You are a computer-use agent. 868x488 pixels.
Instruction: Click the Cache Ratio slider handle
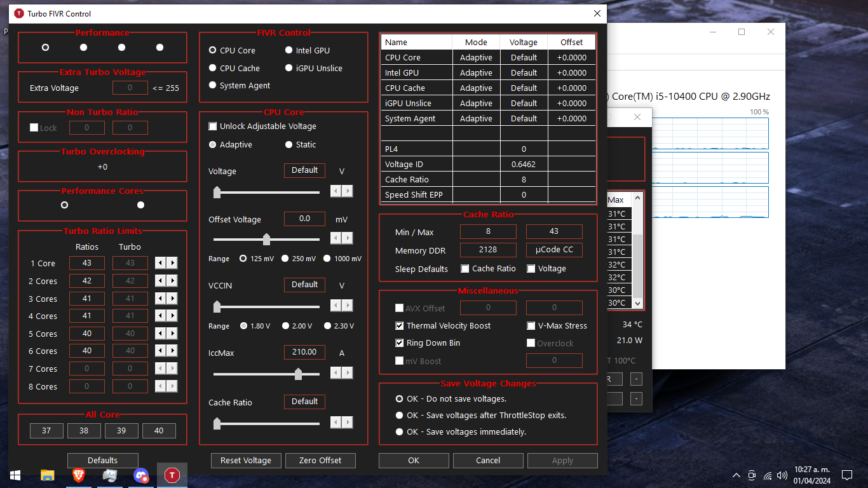(x=217, y=423)
